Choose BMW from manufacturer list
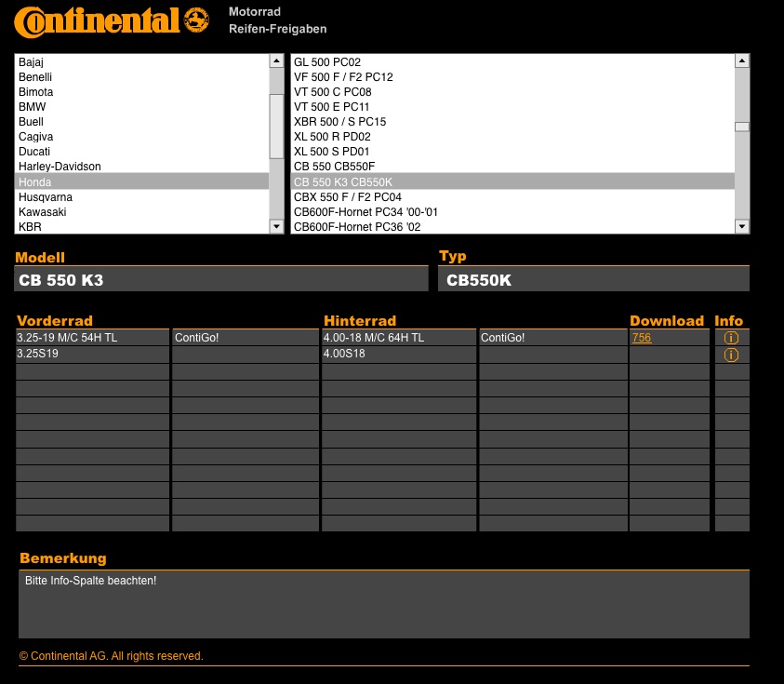This screenshot has width=784, height=684. (142, 107)
